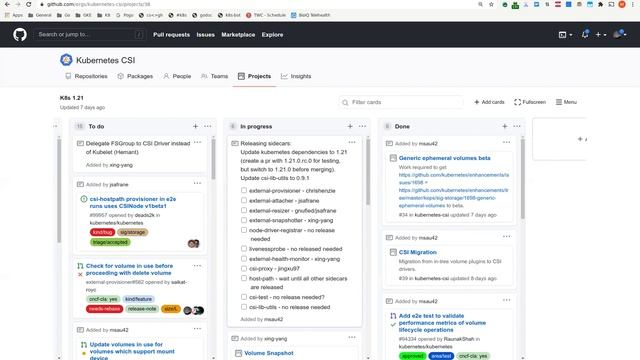Screen dimensions: 640x360
Task: Open the create new plus menu
Action: click(600, 35)
